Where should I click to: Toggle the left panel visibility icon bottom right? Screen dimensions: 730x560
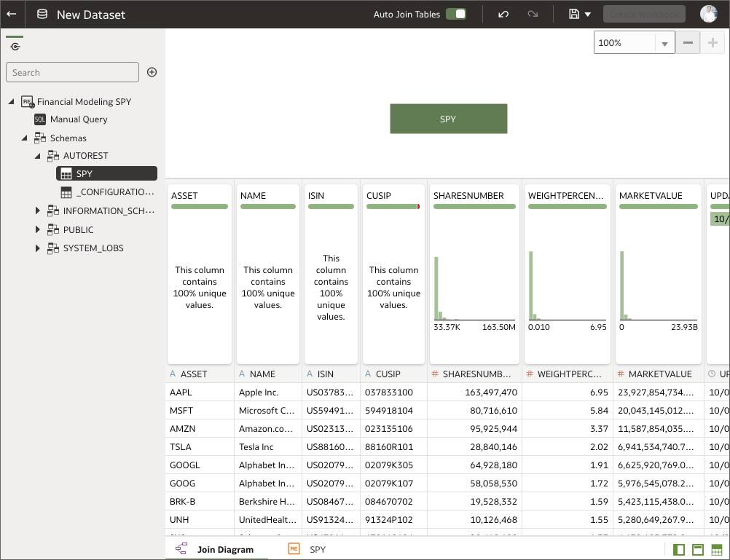tap(678, 549)
